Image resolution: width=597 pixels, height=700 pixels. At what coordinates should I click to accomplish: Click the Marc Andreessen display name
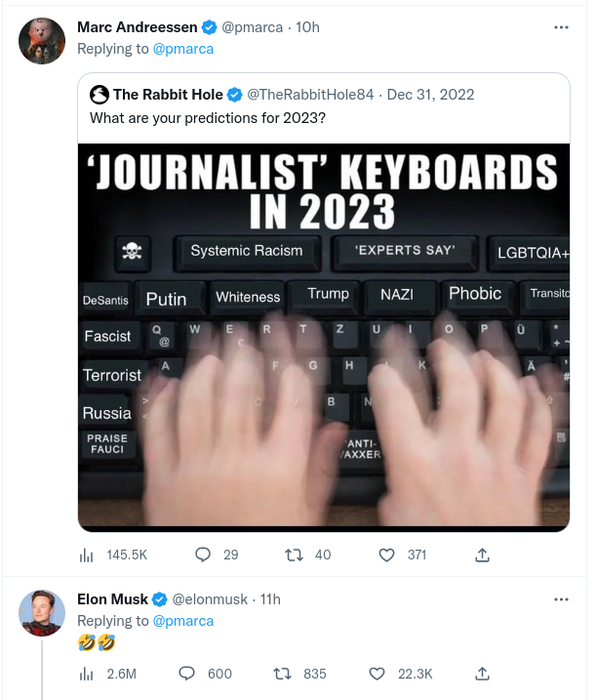137,27
